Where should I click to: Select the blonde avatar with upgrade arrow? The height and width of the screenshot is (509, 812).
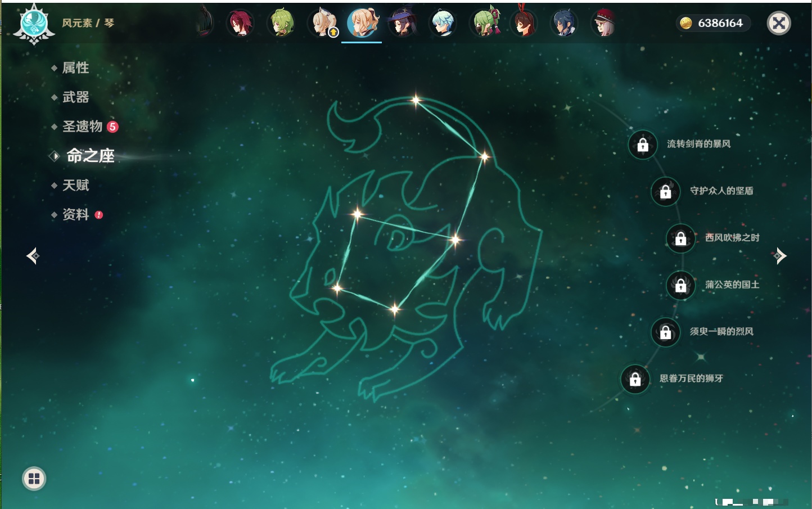(x=323, y=23)
